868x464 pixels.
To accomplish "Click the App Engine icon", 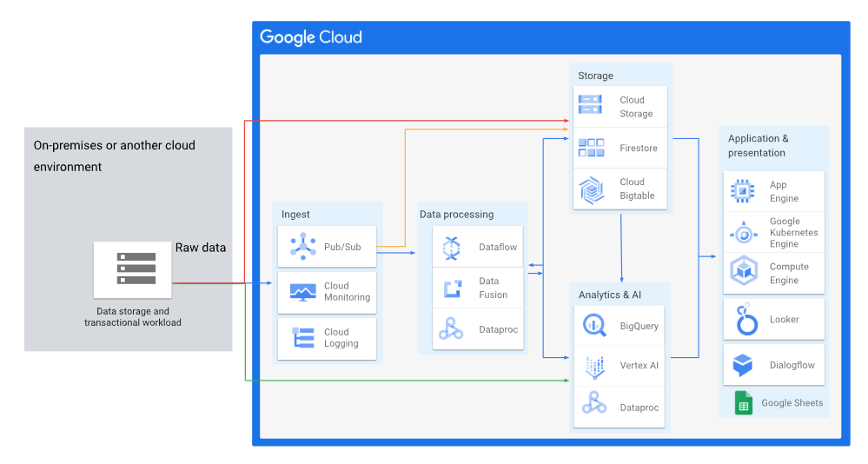I will 743,191.
